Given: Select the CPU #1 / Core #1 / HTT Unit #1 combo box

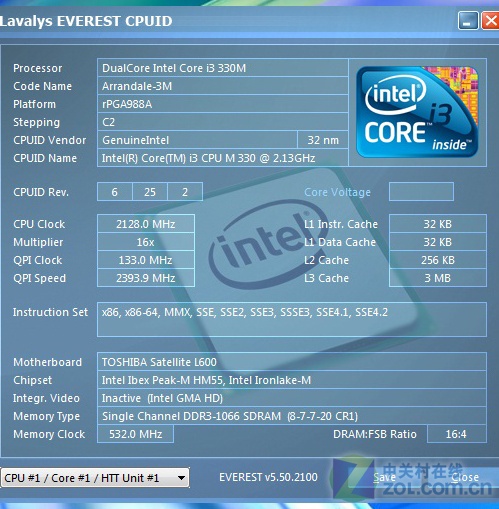Looking at the screenshot, I should (x=95, y=478).
